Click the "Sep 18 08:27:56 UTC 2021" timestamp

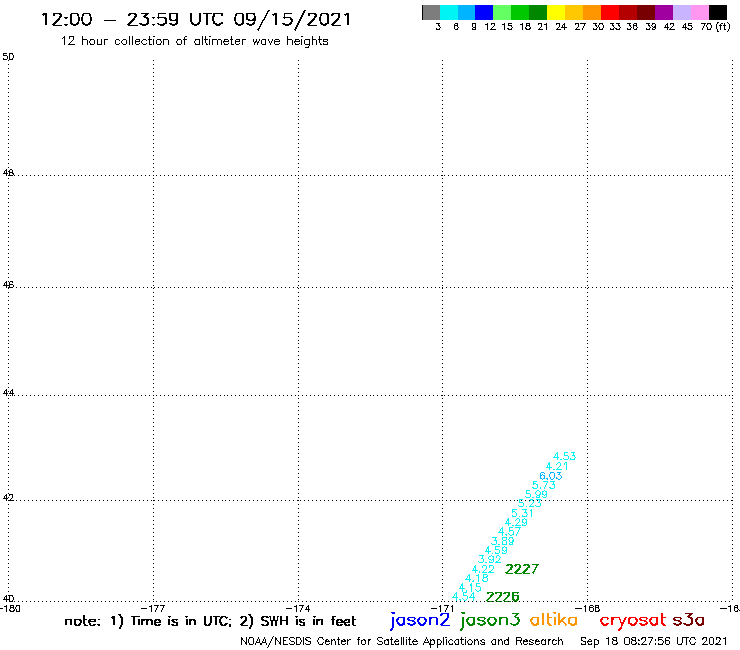(654, 642)
